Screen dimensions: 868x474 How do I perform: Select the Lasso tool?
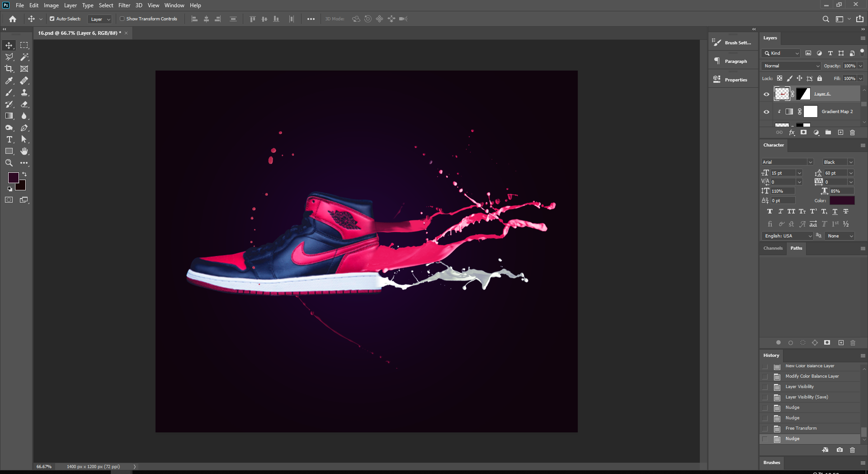pyautogui.click(x=9, y=57)
